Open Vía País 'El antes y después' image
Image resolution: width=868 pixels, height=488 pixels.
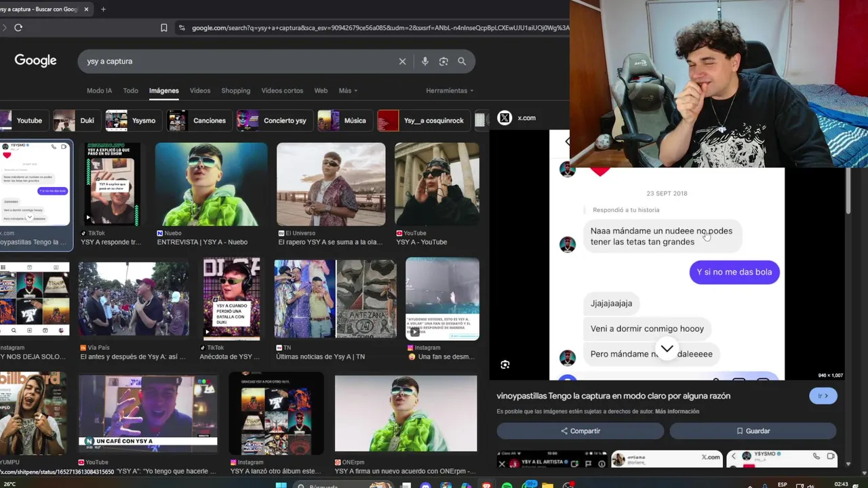[134, 300]
